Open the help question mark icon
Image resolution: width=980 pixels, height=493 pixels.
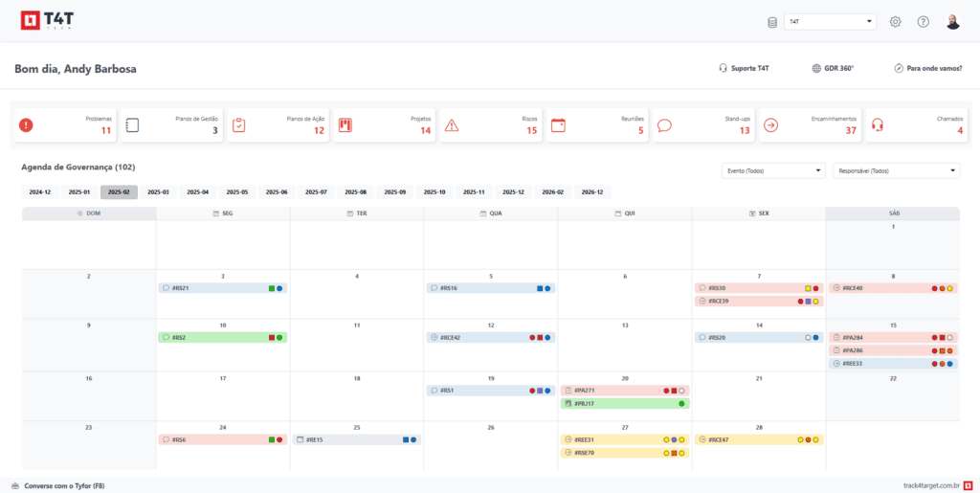[923, 22]
